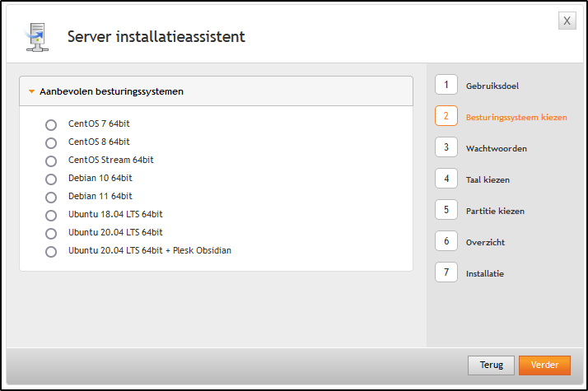Click the server installation assistant icon
Screen dimensions: 588x391
coord(37,37)
